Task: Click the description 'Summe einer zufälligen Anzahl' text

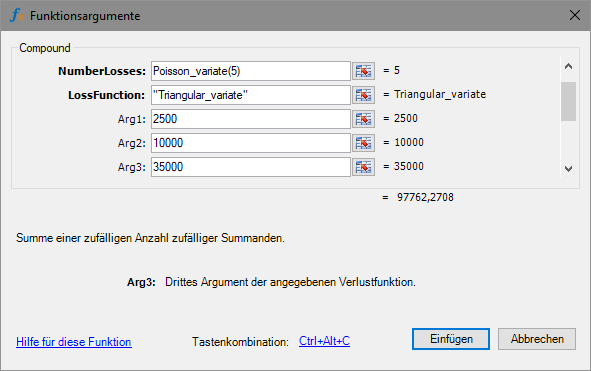Action: point(150,238)
